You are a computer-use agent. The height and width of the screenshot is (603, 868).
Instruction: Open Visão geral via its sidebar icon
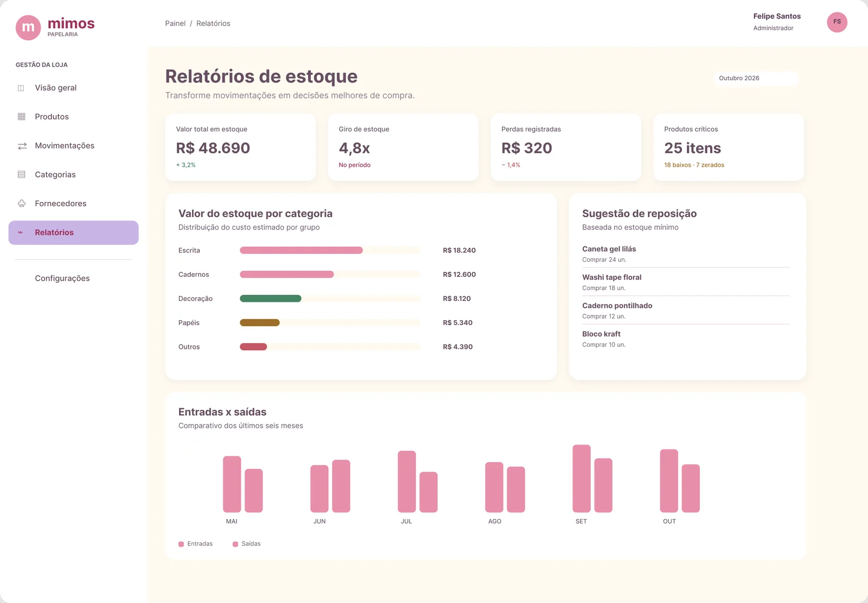tap(21, 88)
